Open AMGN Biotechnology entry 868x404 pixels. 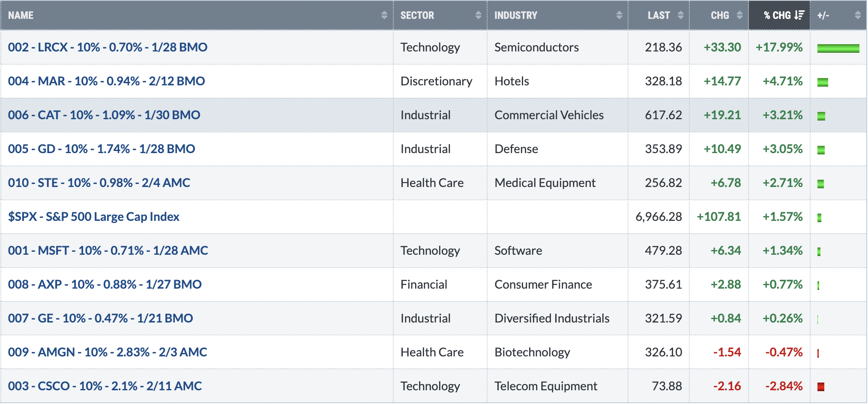[108, 352]
